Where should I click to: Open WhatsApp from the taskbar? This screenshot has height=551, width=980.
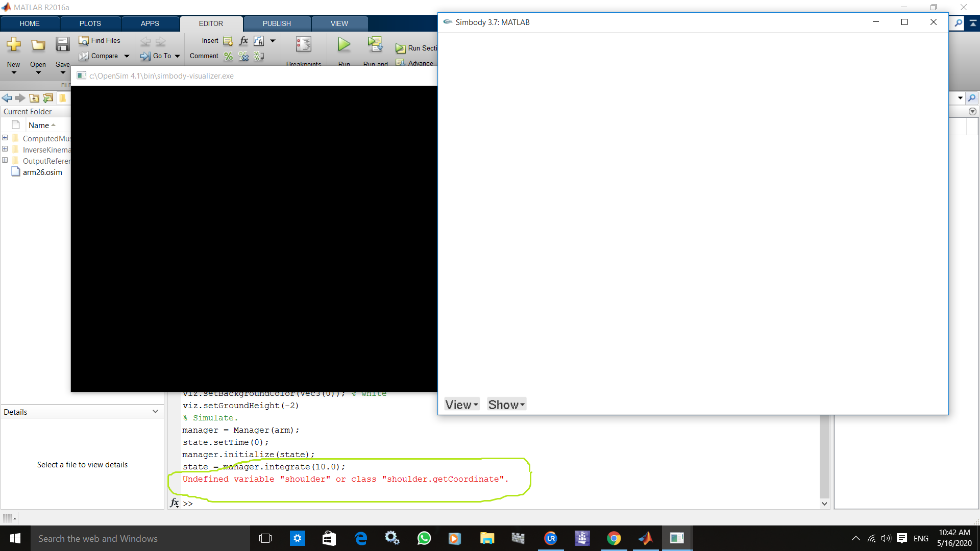pos(424,538)
